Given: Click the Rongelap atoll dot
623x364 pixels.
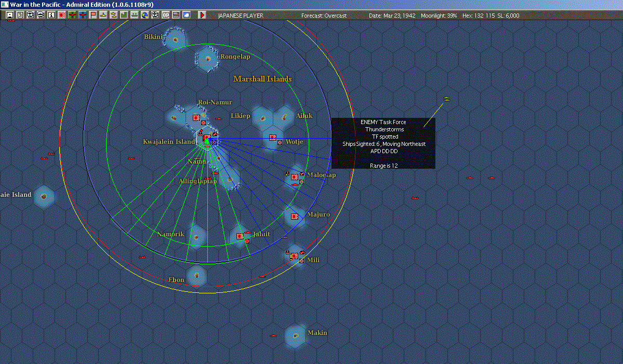Looking at the screenshot, I should (x=208, y=59).
